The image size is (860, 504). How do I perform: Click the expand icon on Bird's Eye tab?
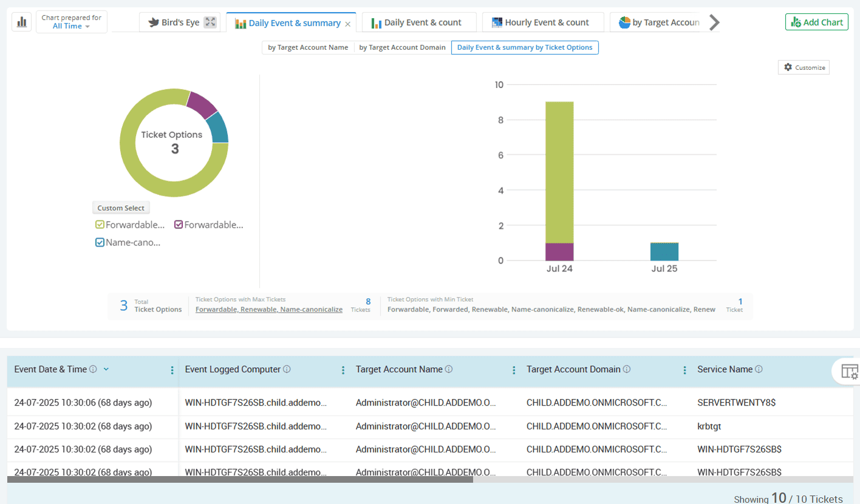pyautogui.click(x=210, y=22)
